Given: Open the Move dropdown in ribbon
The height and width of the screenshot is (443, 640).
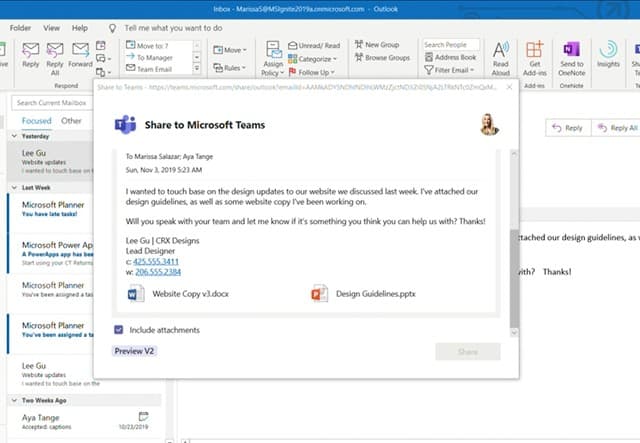Looking at the screenshot, I should pos(230,50).
